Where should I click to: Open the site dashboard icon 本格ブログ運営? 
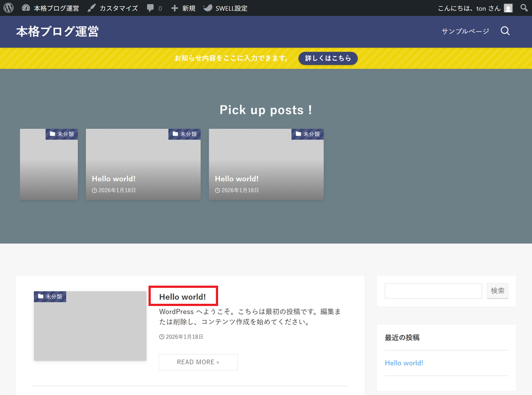(26, 8)
